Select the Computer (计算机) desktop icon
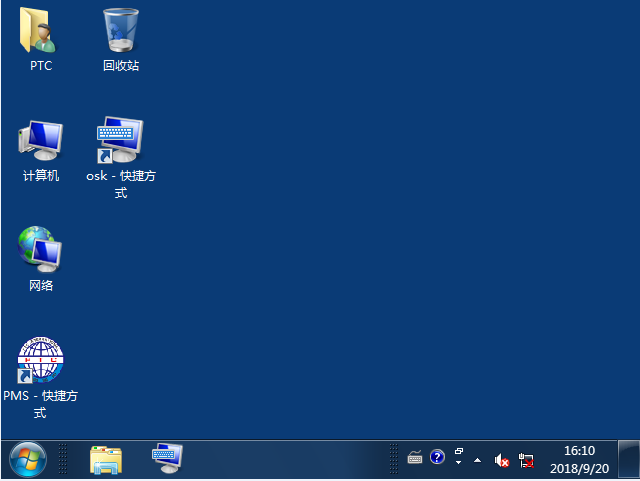 (x=40, y=140)
